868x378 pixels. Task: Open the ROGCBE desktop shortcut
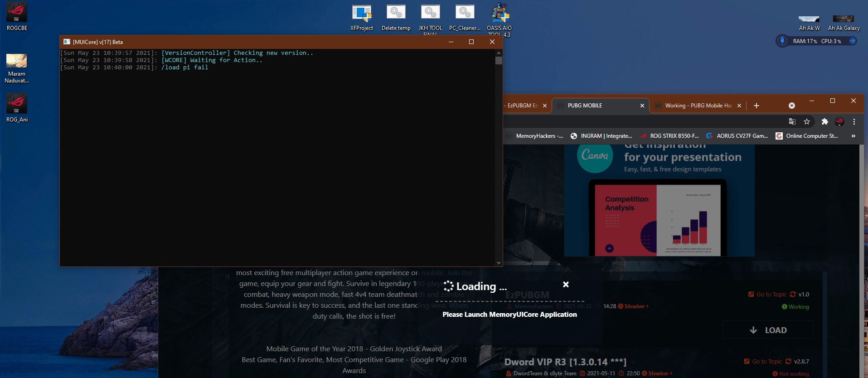tap(17, 16)
